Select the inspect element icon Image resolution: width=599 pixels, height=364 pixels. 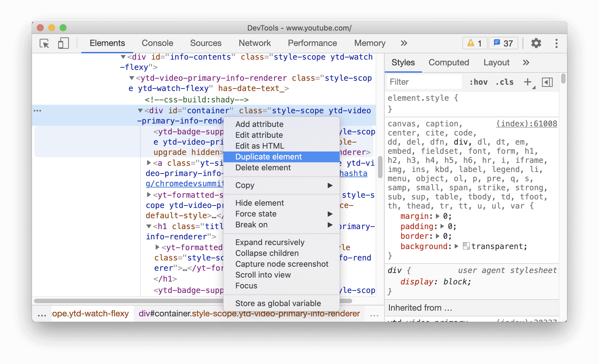(x=45, y=43)
